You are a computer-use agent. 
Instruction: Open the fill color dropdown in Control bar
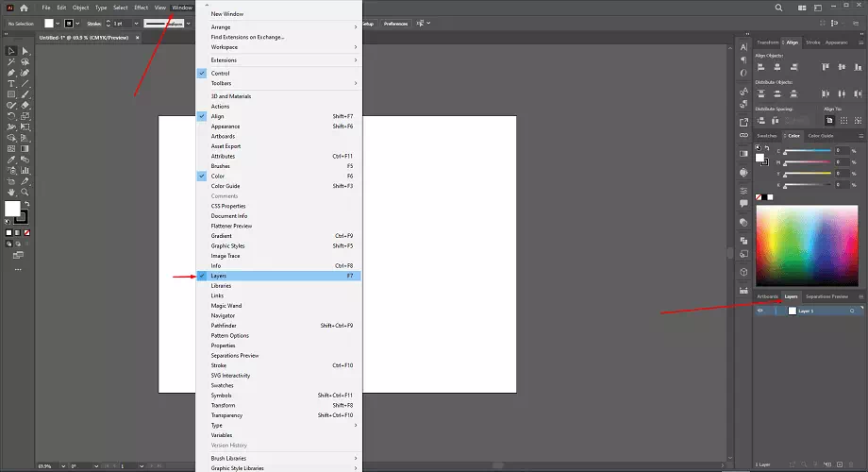58,24
